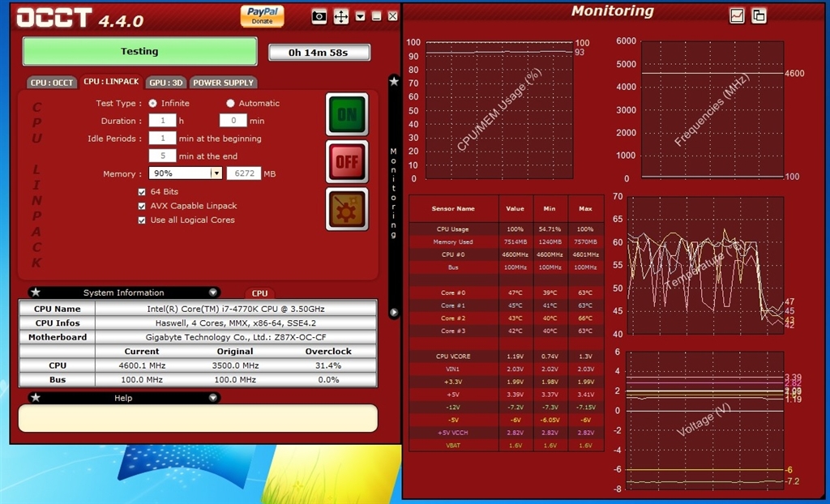
Task: Minimize the OCCT window
Action: [x=376, y=16]
